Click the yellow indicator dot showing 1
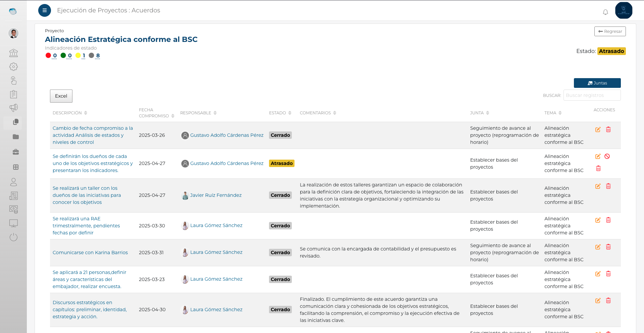644x333 pixels. pyautogui.click(x=78, y=55)
